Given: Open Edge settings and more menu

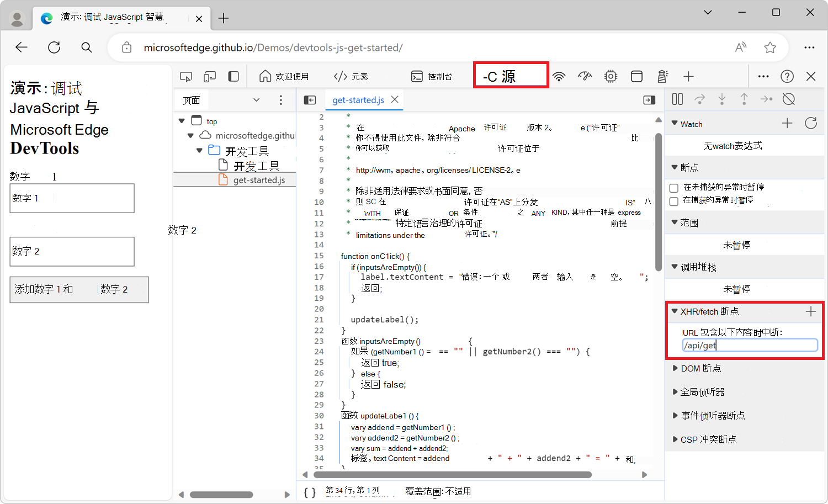Looking at the screenshot, I should coord(809,47).
